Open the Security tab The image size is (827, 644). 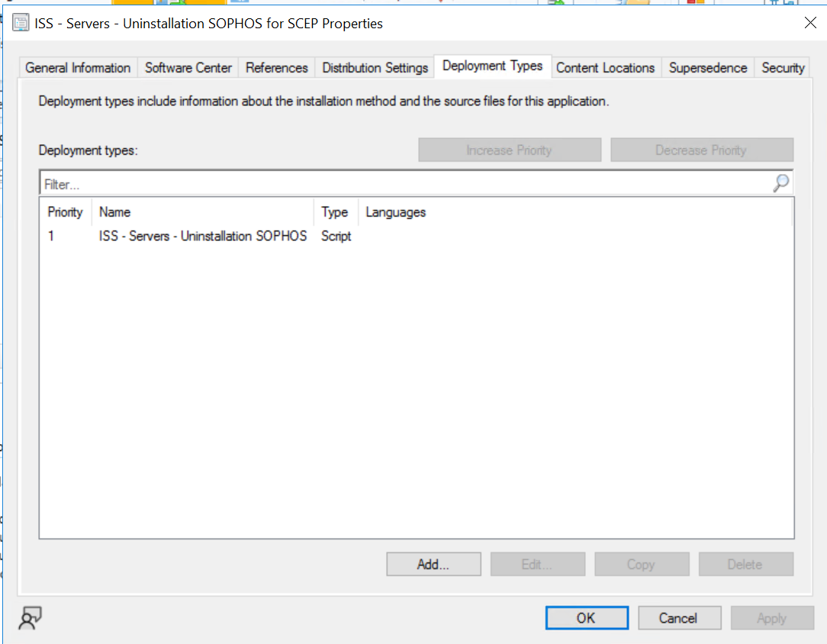783,67
